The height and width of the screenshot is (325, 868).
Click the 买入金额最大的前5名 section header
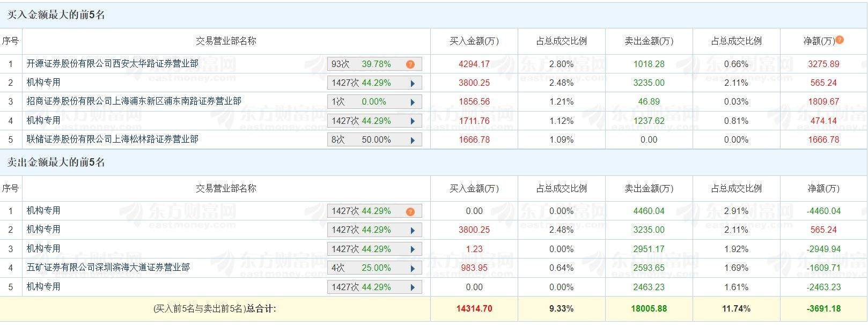56,15
